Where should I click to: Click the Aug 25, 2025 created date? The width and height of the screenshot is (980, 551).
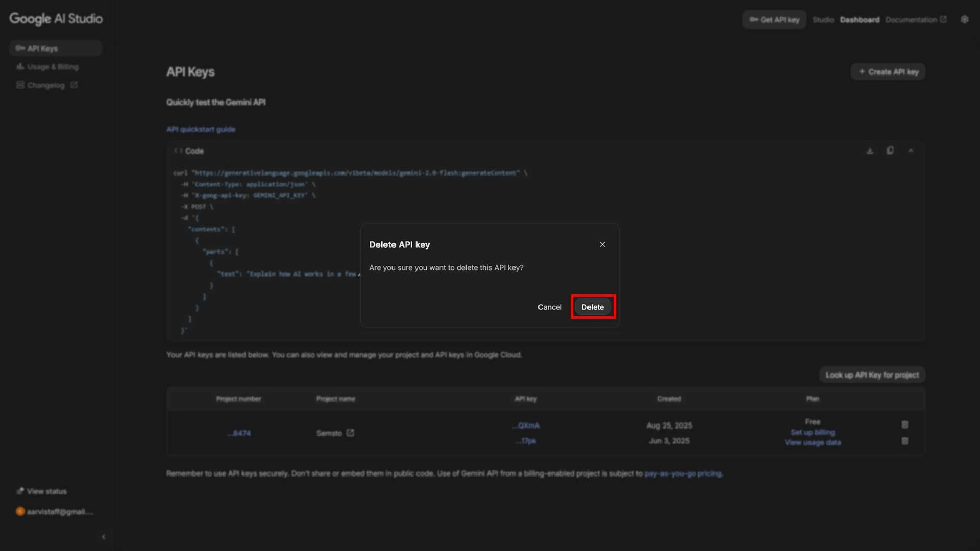pos(669,425)
